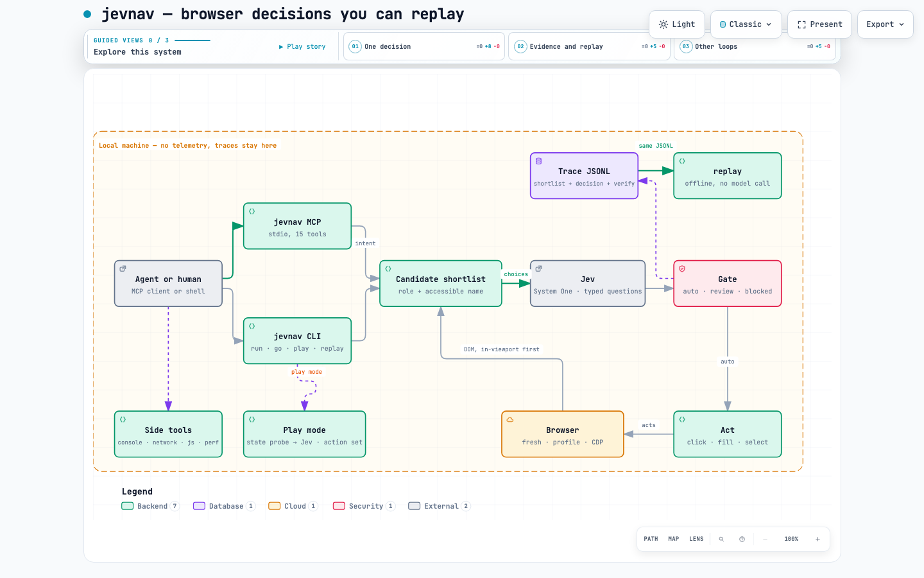Click the "choices" edge label
924x578 pixels.
[516, 274]
